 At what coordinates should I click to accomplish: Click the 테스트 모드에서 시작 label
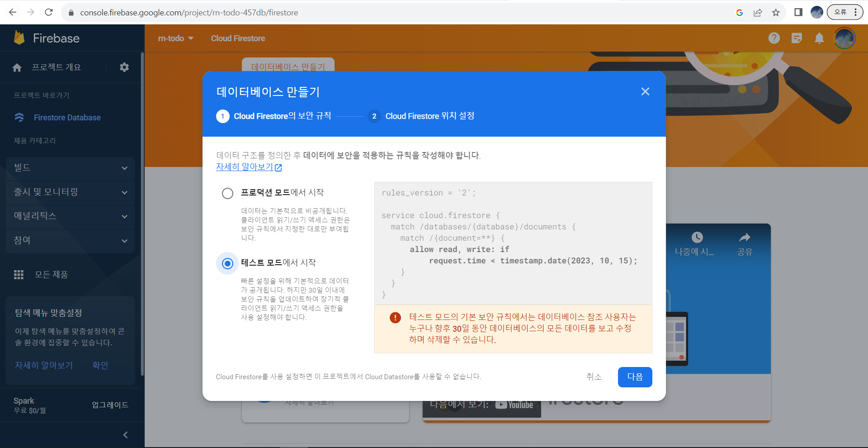278,262
